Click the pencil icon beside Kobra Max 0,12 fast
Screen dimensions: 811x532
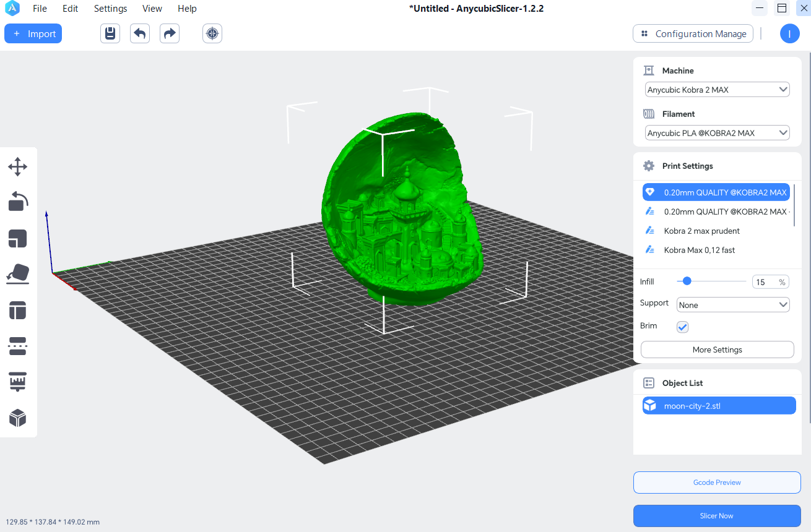[650, 250]
